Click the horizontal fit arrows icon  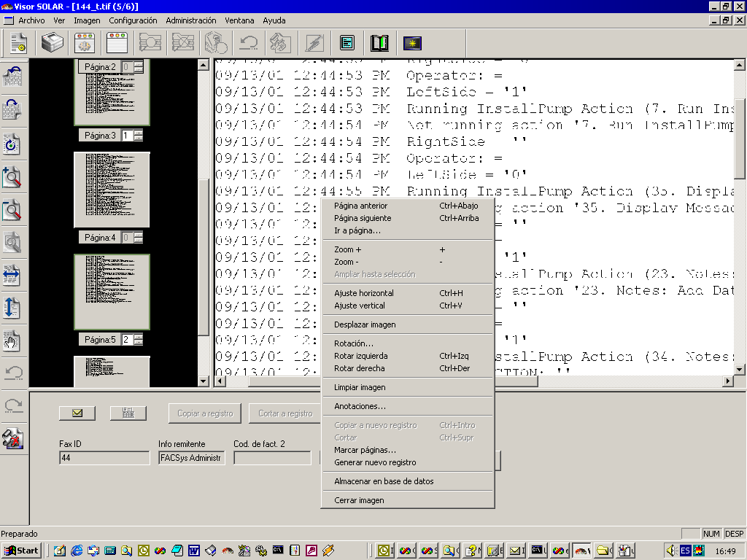[x=12, y=275]
